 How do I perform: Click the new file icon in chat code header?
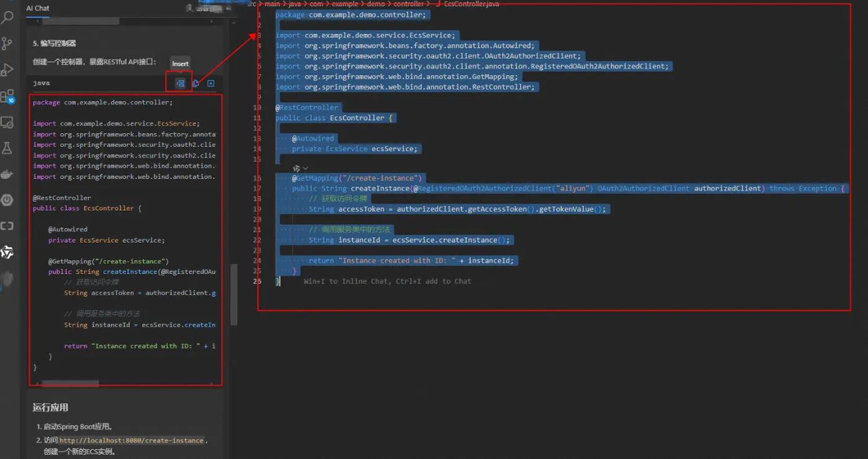[x=211, y=83]
